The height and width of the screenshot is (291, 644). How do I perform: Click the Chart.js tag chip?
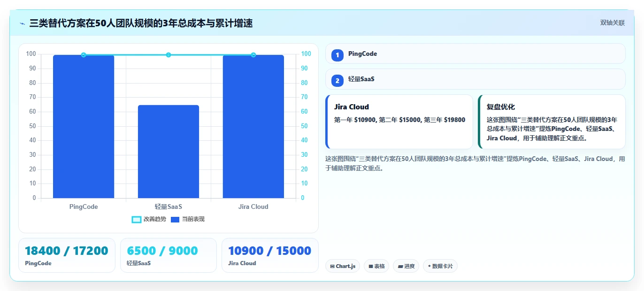click(343, 266)
